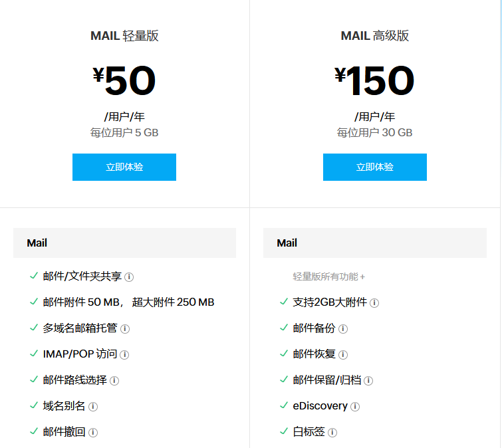
Task: Click info icon beside 白标签
Action: 332,433
